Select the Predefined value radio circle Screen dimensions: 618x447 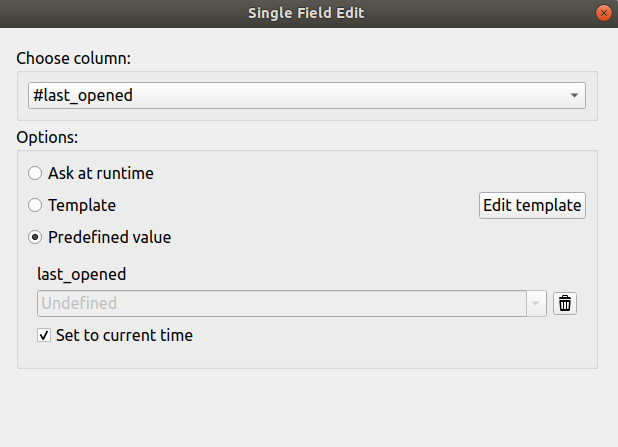pyautogui.click(x=35, y=237)
